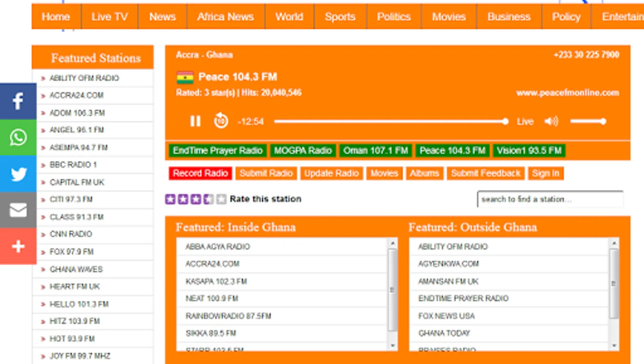This screenshot has width=644, height=364.
Task: Jump to Live playback
Action: coord(525,121)
